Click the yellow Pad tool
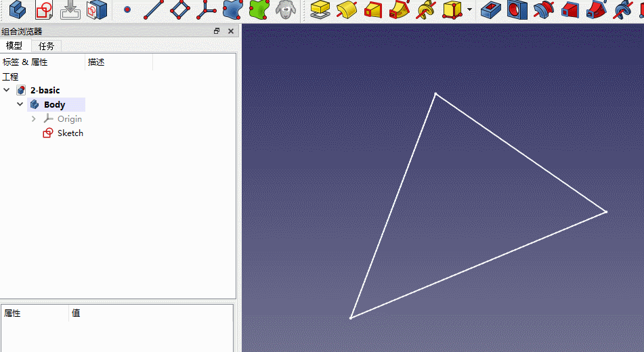 320,9
